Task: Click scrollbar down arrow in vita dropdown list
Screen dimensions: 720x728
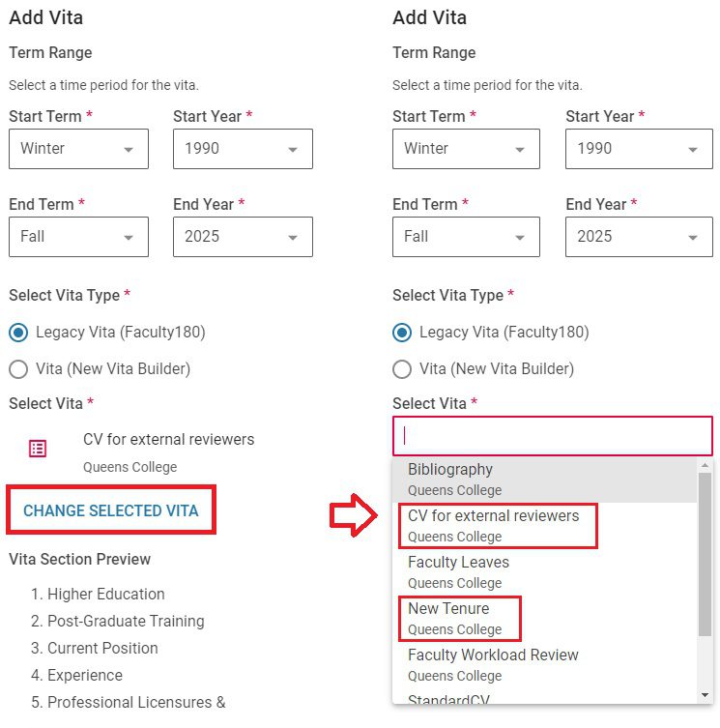Action: click(x=705, y=695)
